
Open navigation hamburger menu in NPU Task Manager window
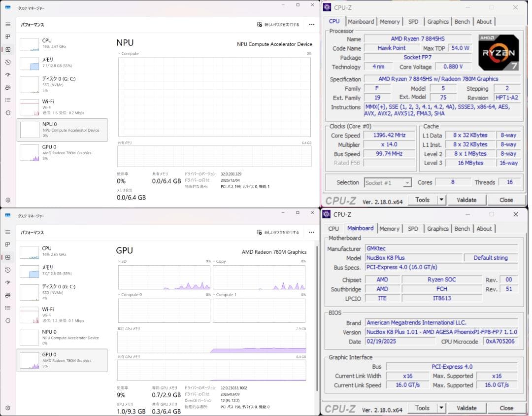8,25
